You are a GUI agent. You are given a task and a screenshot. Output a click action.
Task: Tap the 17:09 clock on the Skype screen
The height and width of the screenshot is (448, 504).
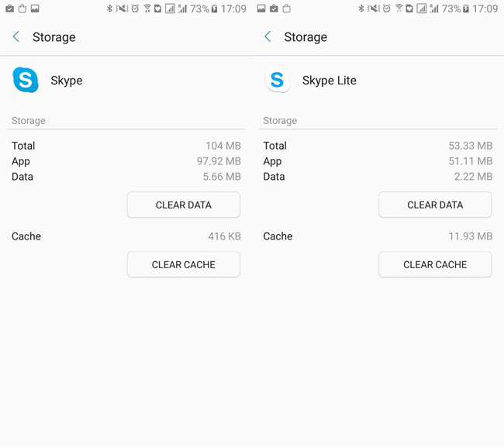click(233, 9)
